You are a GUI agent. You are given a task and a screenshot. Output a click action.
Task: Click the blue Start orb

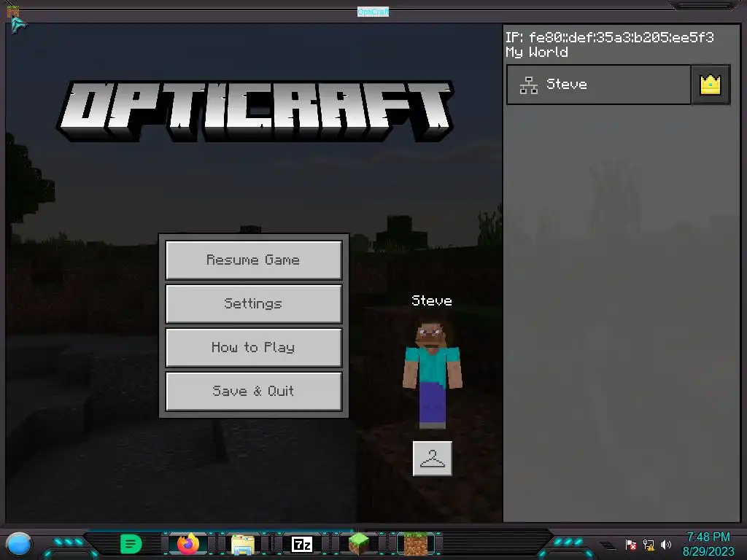click(18, 544)
